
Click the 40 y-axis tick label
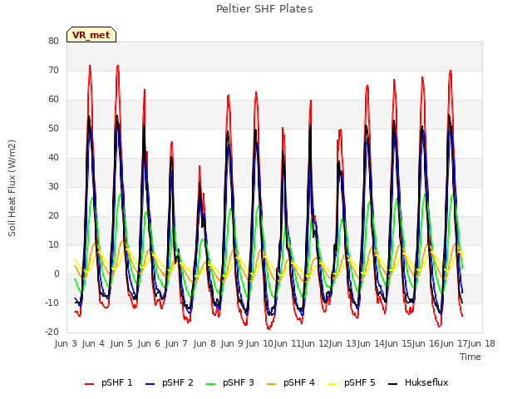tap(53, 157)
